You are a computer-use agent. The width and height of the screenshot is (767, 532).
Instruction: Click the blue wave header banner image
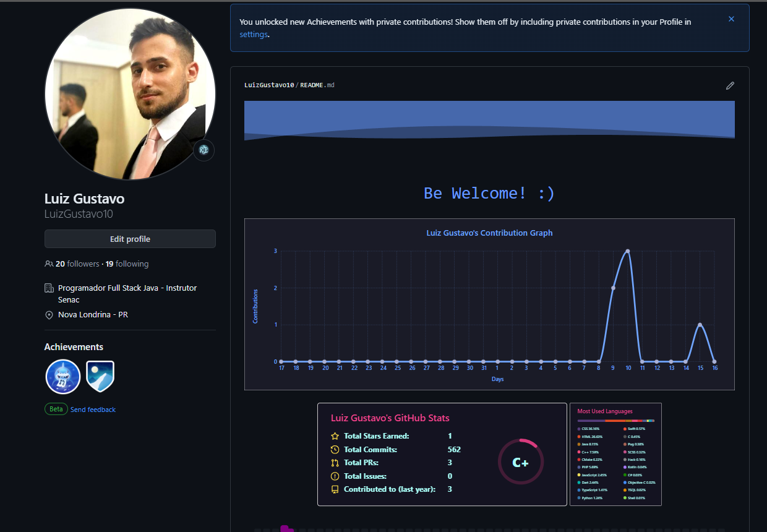[489, 121]
